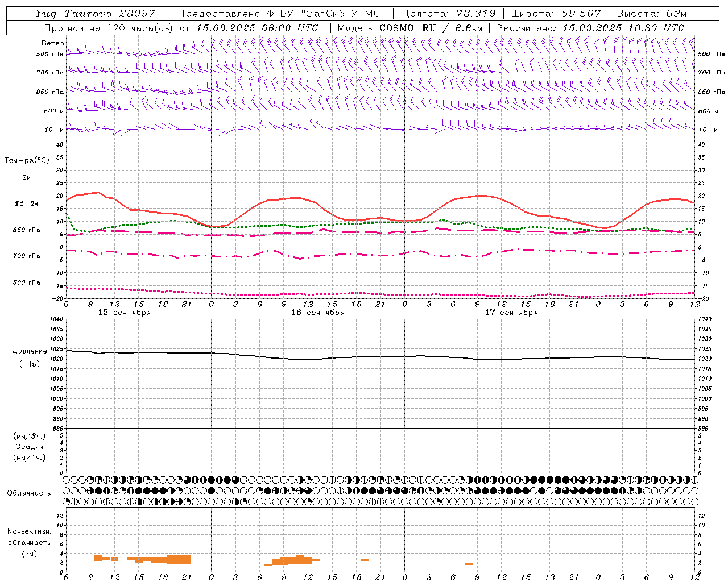Click the Прогноз на 120 часа(ов) text

(x=109, y=28)
